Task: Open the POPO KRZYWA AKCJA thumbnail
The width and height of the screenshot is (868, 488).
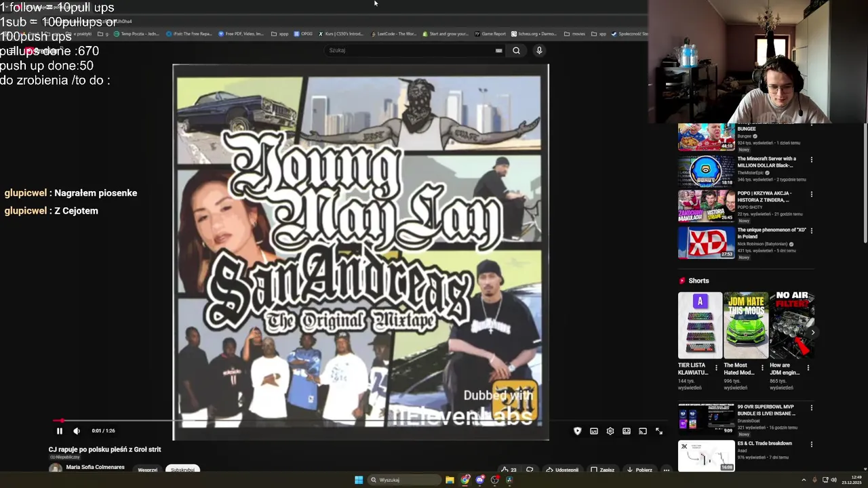Action: pyautogui.click(x=706, y=206)
